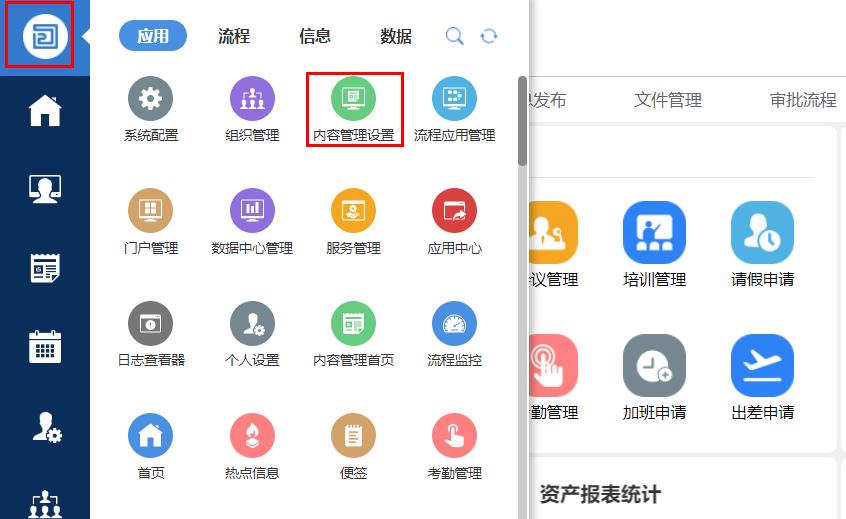Viewport: 846px width, 519px height.
Task: Select the 应用 tab button
Action: coord(153,36)
